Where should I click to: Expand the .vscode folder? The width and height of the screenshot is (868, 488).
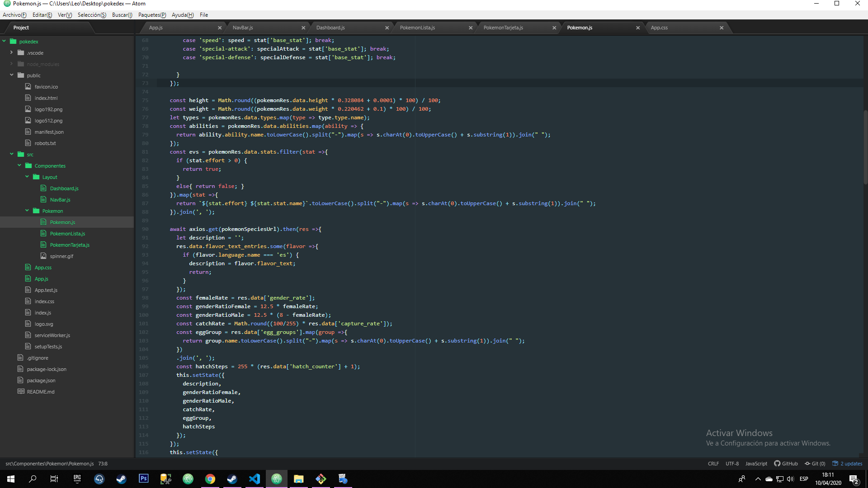(12, 52)
